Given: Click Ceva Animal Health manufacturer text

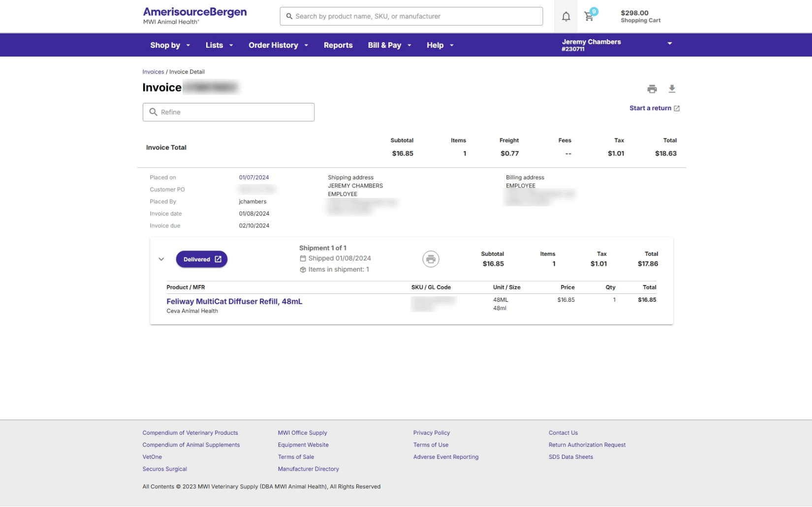Looking at the screenshot, I should coord(192,311).
